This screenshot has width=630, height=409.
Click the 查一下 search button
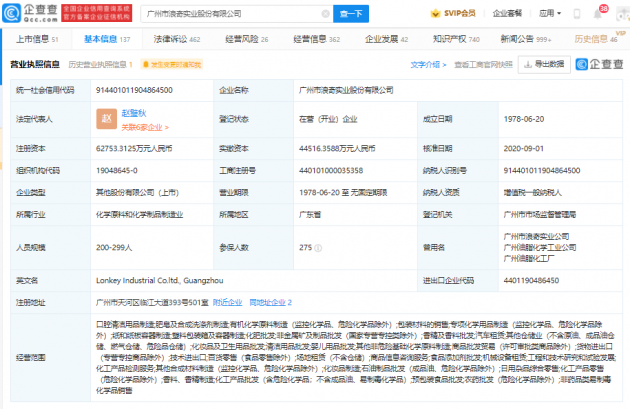[x=351, y=14]
